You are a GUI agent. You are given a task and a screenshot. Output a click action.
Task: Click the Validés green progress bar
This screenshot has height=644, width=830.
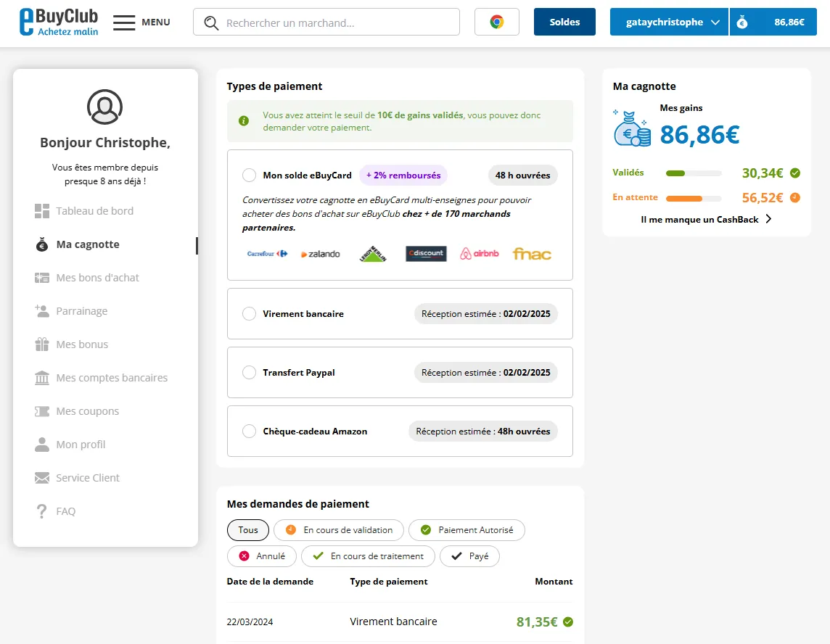tap(694, 173)
